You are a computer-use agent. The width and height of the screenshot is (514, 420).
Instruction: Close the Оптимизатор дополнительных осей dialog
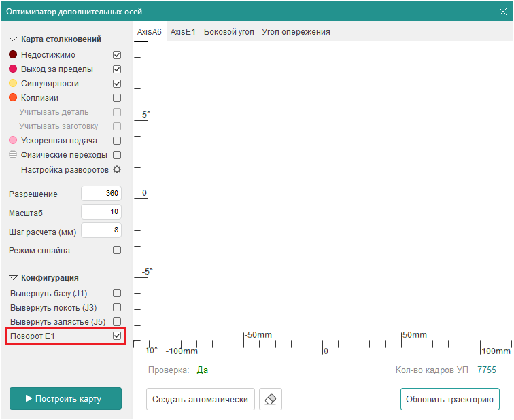pyautogui.click(x=503, y=10)
